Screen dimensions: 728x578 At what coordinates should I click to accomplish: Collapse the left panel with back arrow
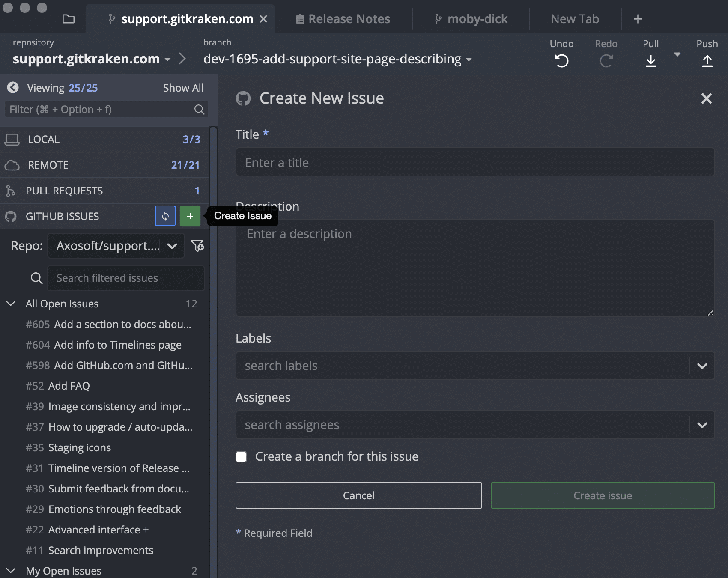(x=13, y=87)
